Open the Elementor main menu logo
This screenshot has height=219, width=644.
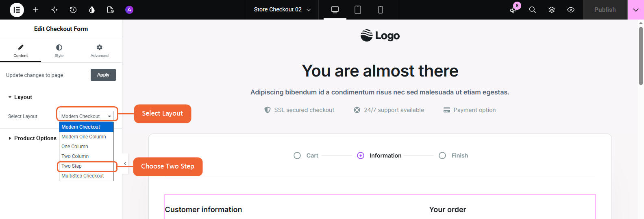(x=17, y=10)
